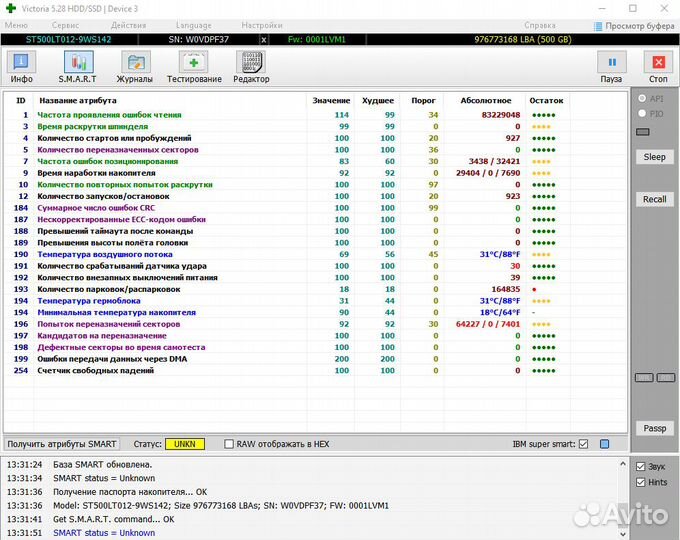Image resolution: width=680 pixels, height=540 pixels.
Task: Open the Инфо drive info panel
Action: click(x=21, y=67)
